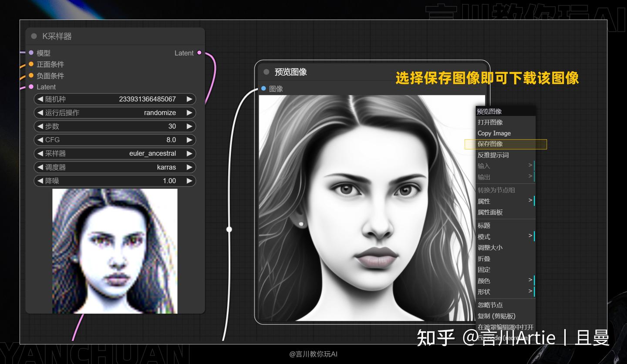Select next 调度器 scheduler with right arrow

coord(189,167)
